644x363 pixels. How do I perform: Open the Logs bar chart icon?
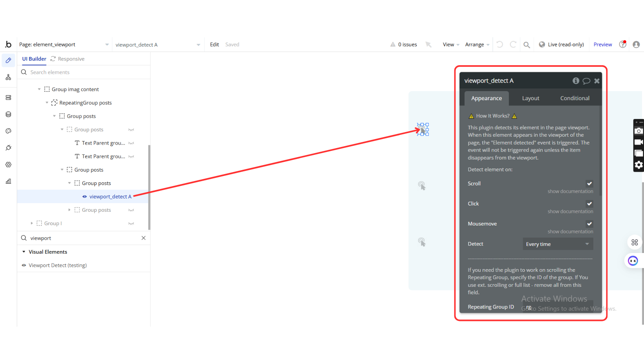[x=8, y=181]
